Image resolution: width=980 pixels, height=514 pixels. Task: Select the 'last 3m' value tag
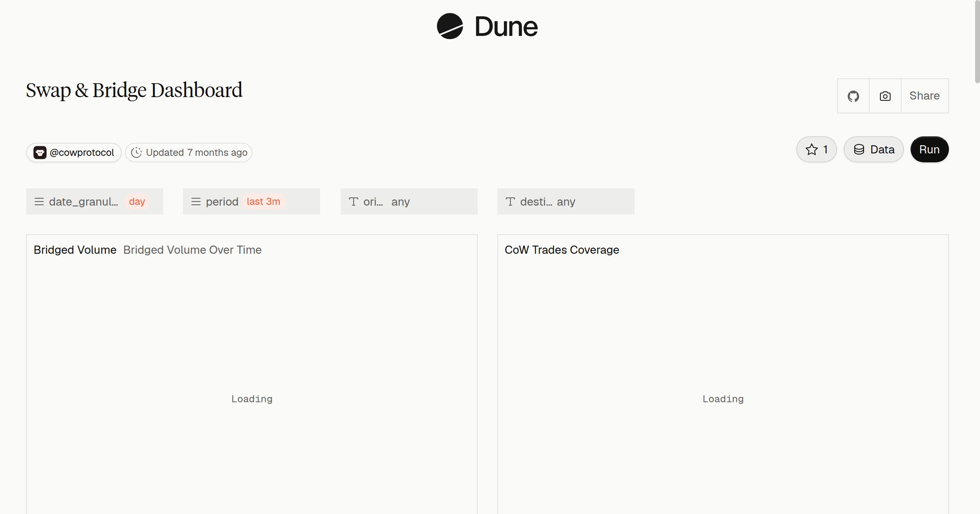[x=263, y=202]
